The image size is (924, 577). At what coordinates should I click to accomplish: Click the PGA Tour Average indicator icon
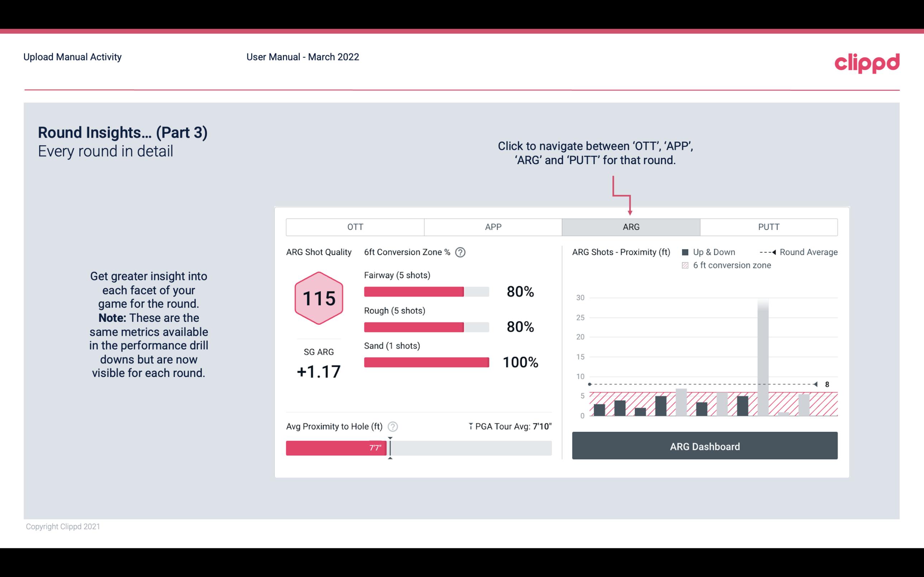[470, 425]
